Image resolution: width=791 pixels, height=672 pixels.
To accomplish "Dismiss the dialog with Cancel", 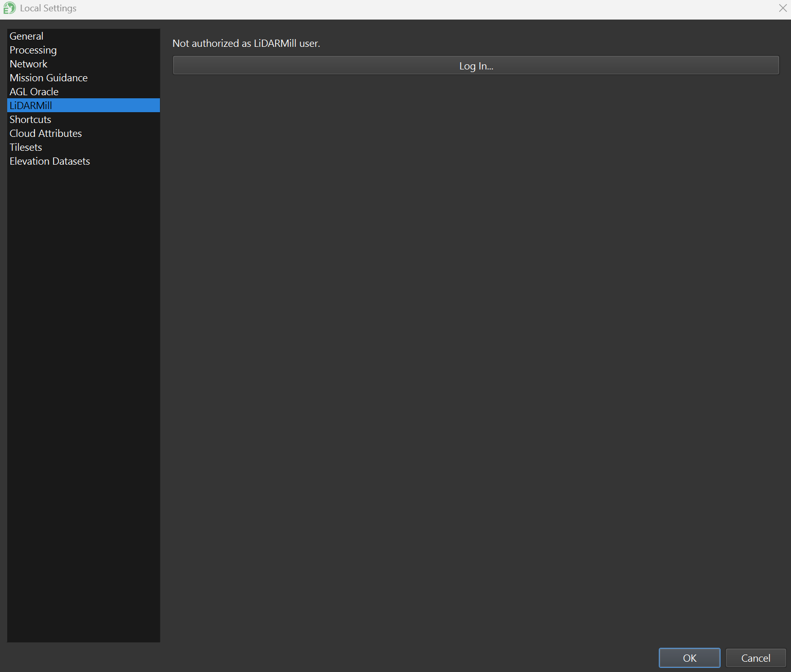I will (x=755, y=658).
